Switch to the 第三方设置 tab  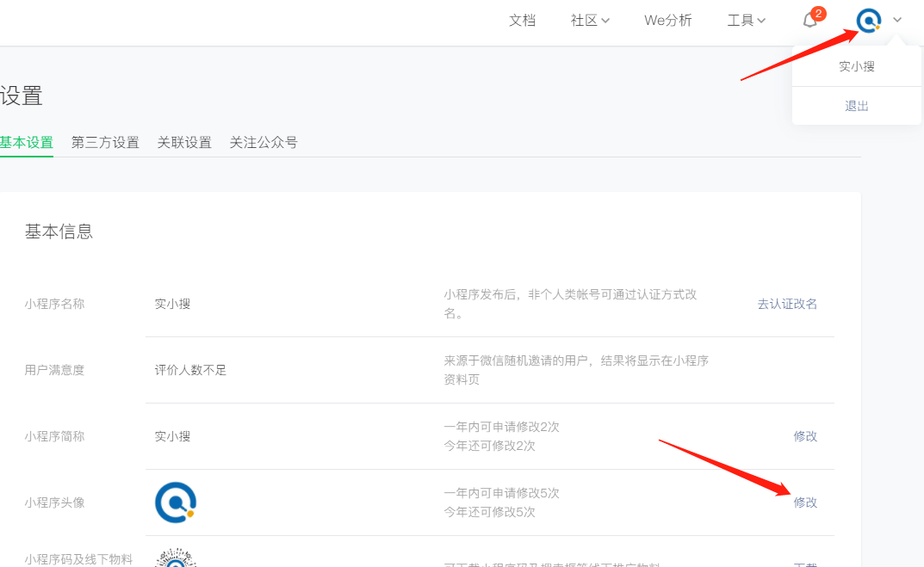[105, 143]
